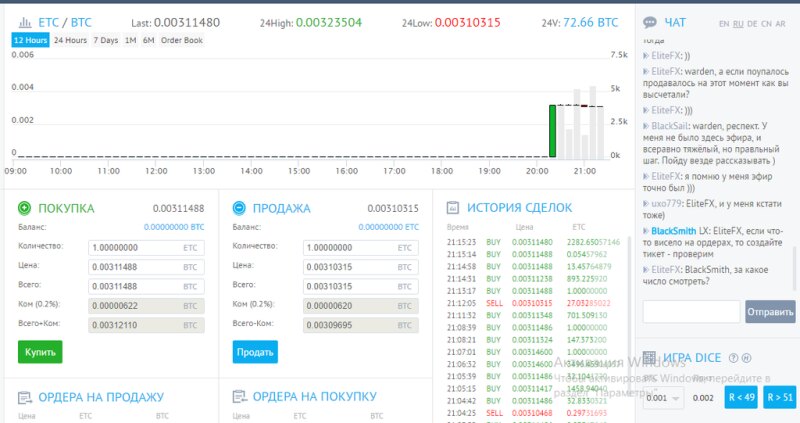The image size is (800, 423).
Task: Click the ЧАТ speech bubble icon
Action: (x=650, y=22)
